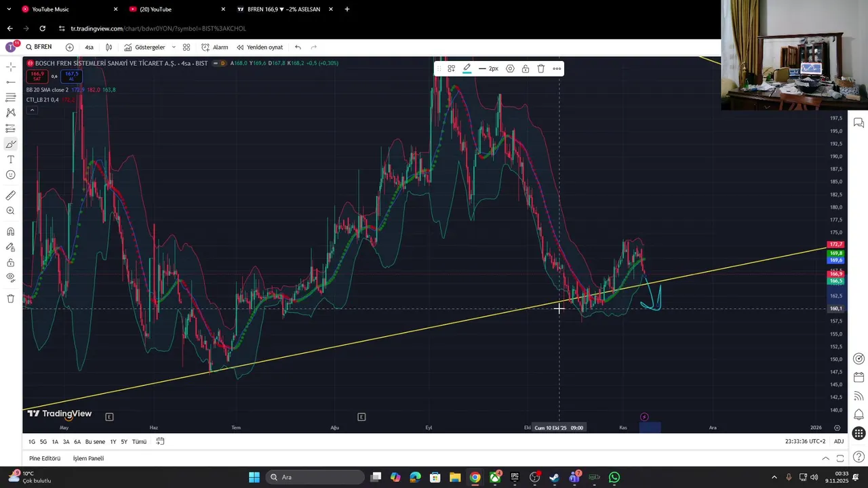Click the 167,5 AL buy button
The height and width of the screenshot is (488, 868).
(x=72, y=76)
